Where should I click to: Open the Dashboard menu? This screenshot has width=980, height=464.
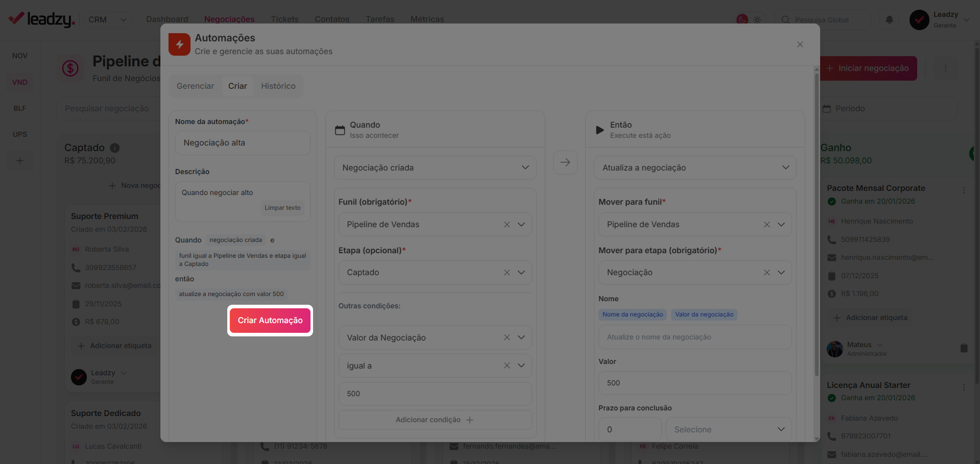point(167,19)
